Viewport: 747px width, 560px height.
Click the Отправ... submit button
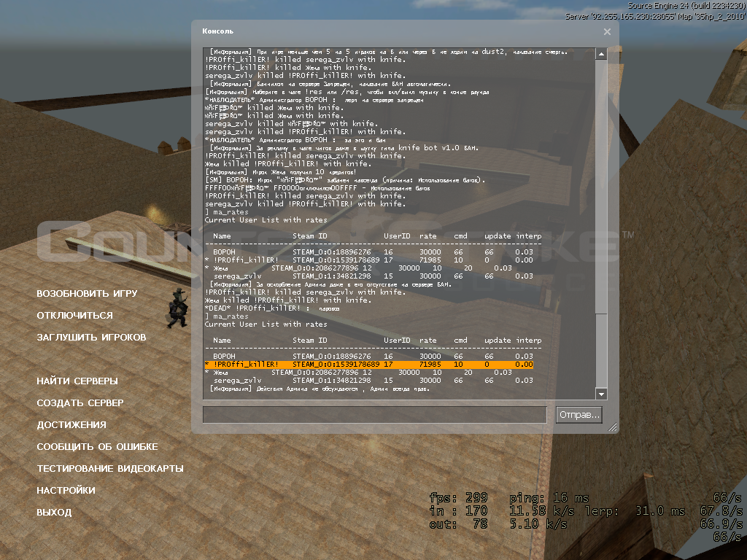pyautogui.click(x=578, y=415)
